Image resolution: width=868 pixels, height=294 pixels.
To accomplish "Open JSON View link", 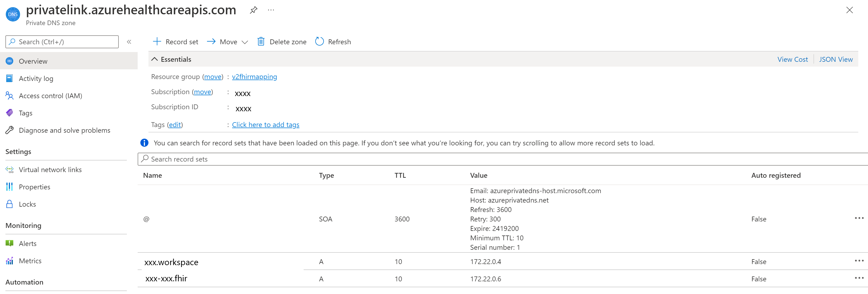I will [x=835, y=59].
